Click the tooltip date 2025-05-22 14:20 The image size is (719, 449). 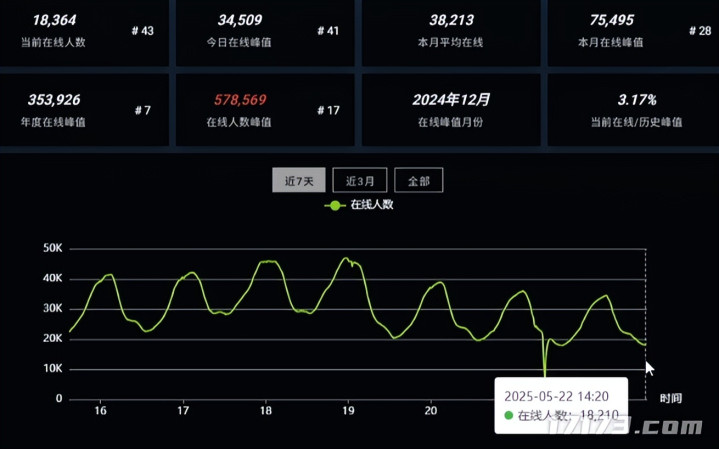click(556, 396)
